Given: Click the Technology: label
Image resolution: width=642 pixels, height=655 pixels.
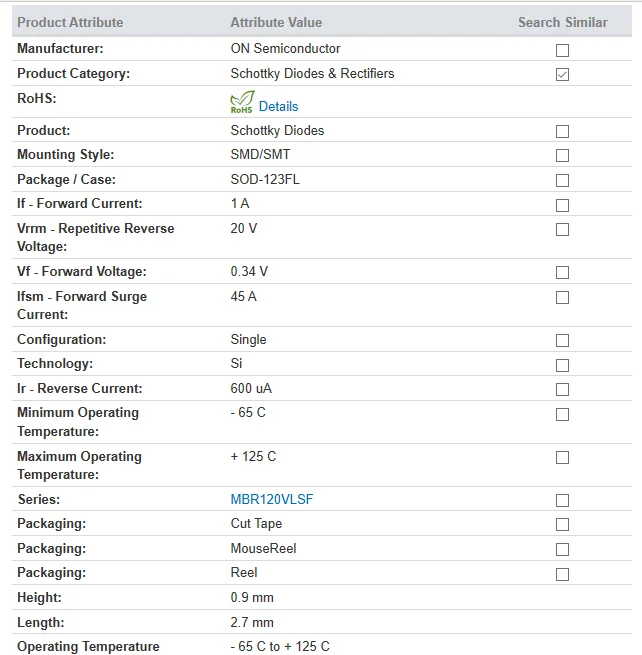Looking at the screenshot, I should tap(55, 363).
